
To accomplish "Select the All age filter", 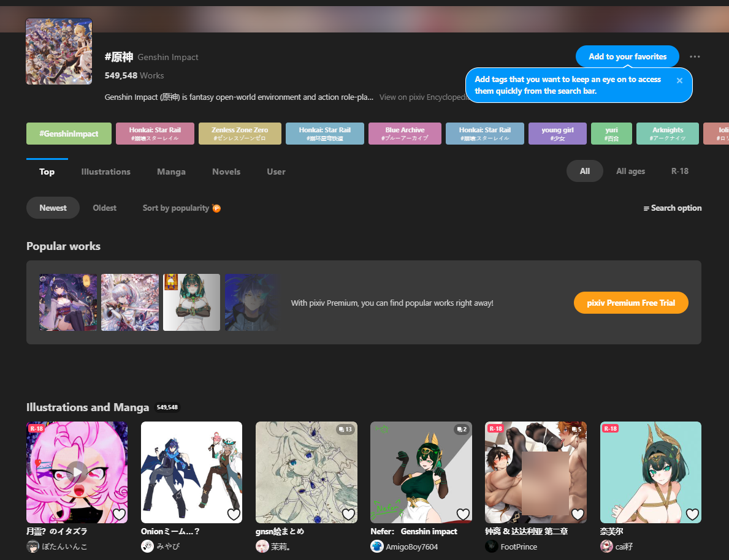I will coord(584,171).
